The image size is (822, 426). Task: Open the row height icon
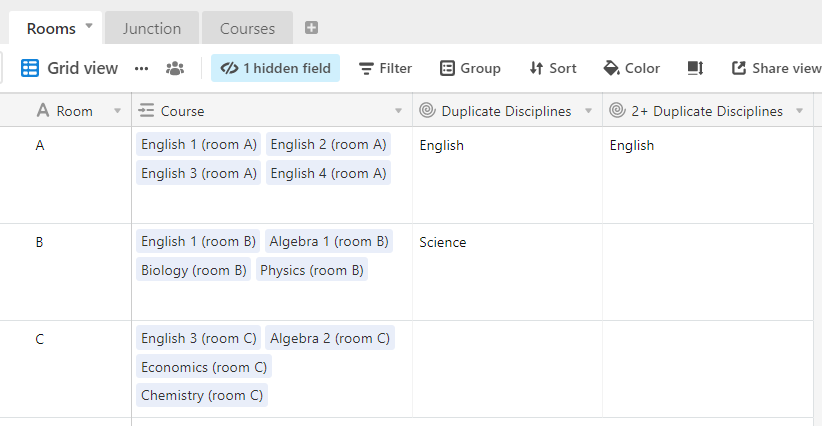pos(695,68)
